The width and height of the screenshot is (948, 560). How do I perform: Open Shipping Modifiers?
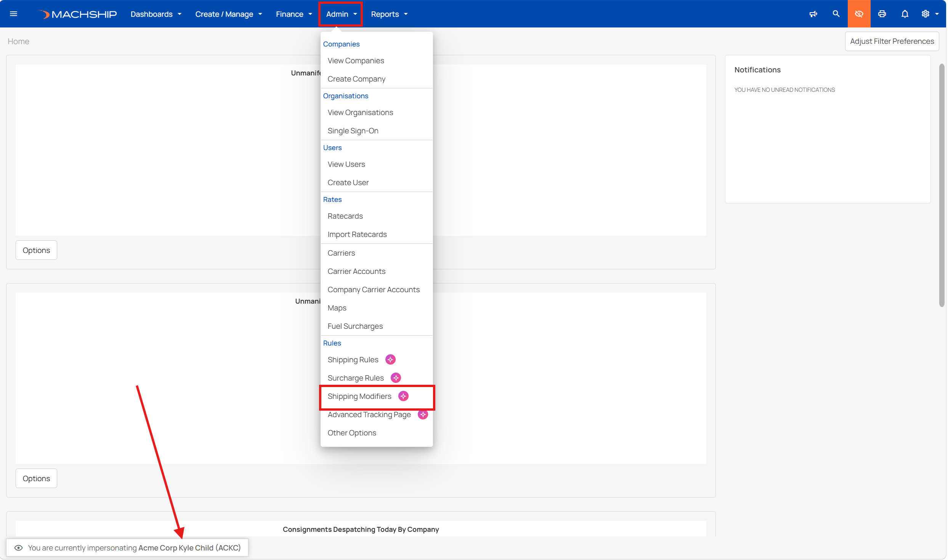(359, 396)
